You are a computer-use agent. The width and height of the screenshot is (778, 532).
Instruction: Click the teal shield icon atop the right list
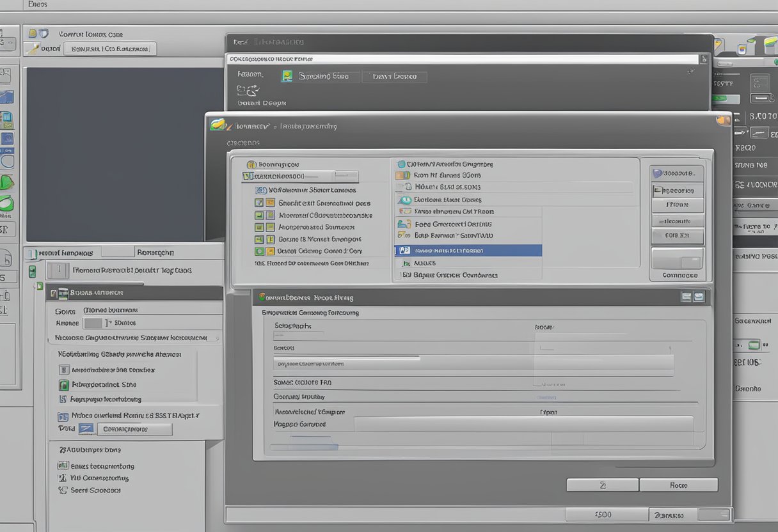[x=401, y=164]
